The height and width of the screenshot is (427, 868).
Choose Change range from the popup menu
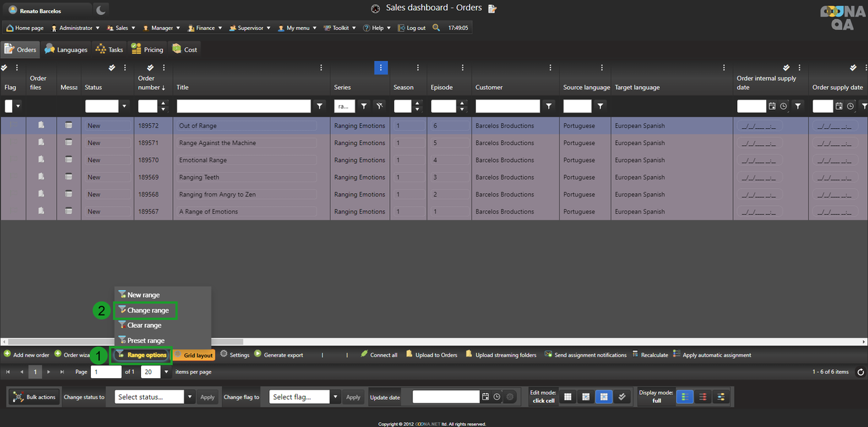[x=147, y=310]
